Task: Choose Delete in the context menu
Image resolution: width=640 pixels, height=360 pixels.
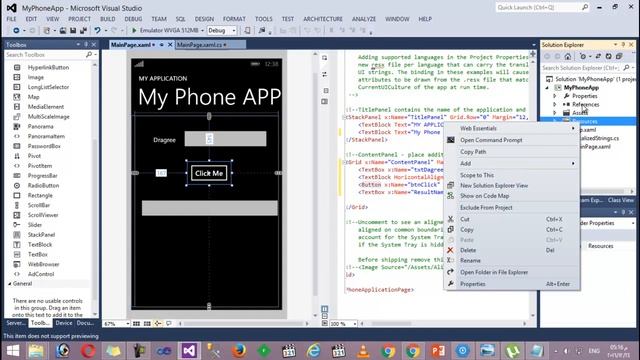Action: tap(468, 250)
